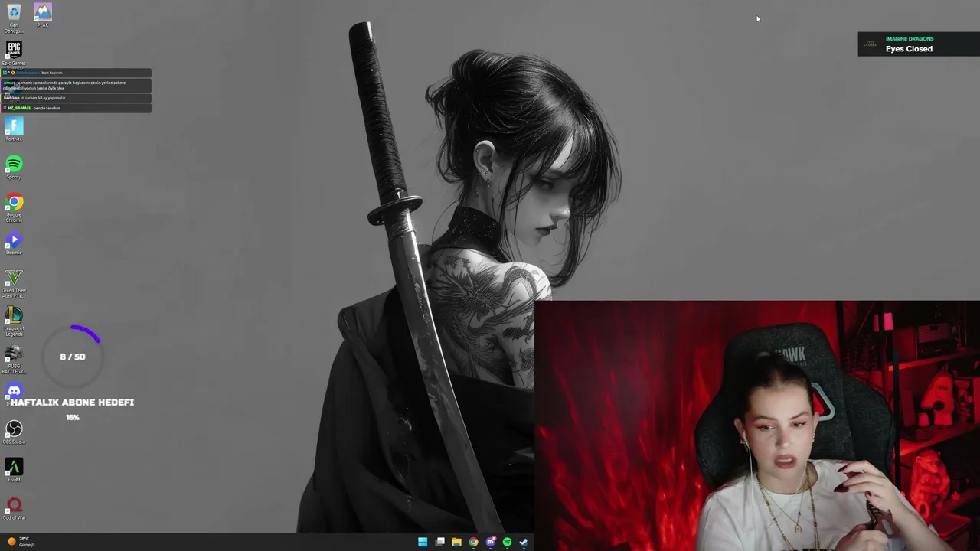Launch League of Legends from the desktop
This screenshot has height=551, width=980.
[14, 321]
